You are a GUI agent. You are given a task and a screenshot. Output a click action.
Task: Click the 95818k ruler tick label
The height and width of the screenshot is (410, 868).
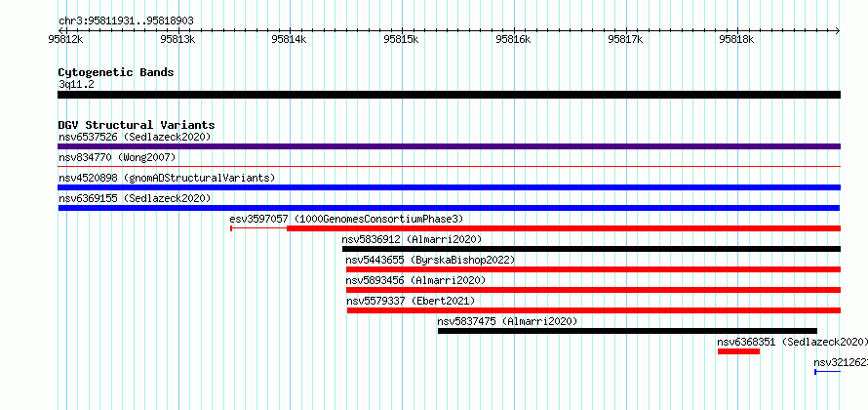736,39
